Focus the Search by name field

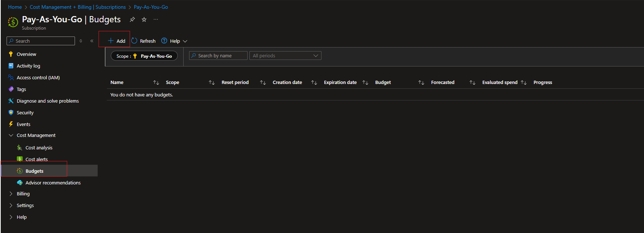tap(218, 56)
